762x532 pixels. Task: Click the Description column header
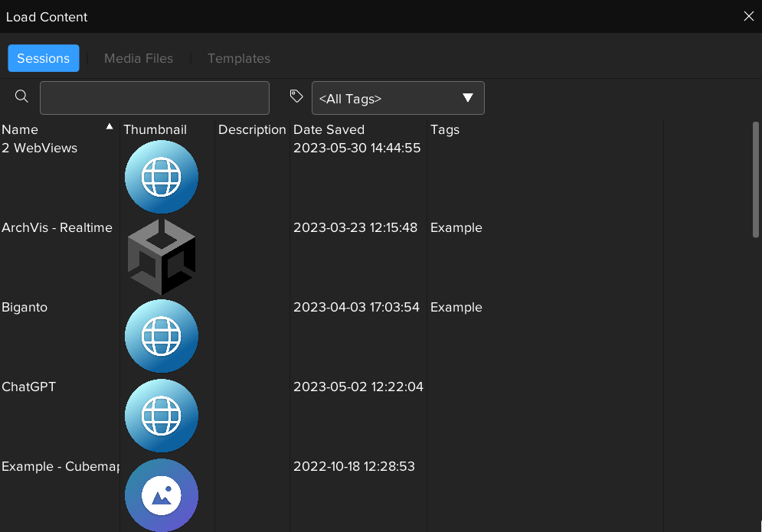point(252,129)
